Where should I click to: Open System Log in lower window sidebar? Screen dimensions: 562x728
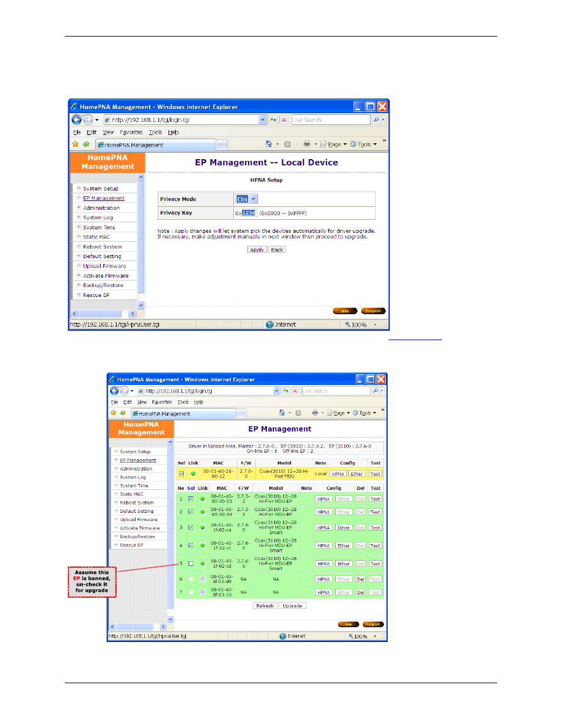[x=133, y=477]
